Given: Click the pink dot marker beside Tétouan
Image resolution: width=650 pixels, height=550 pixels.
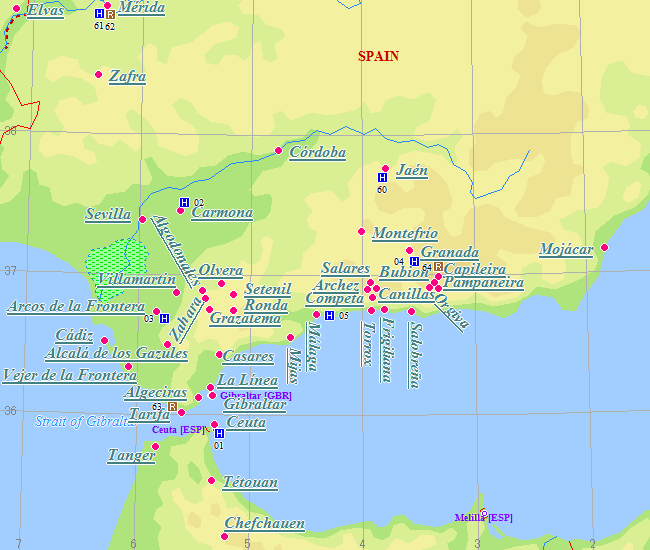Looking at the screenshot, I should coord(211,481).
